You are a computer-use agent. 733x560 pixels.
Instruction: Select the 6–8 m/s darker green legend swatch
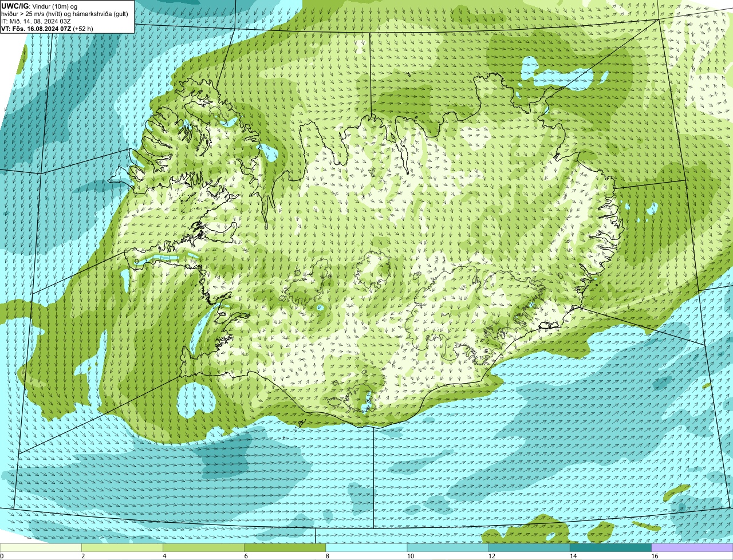coord(286,548)
